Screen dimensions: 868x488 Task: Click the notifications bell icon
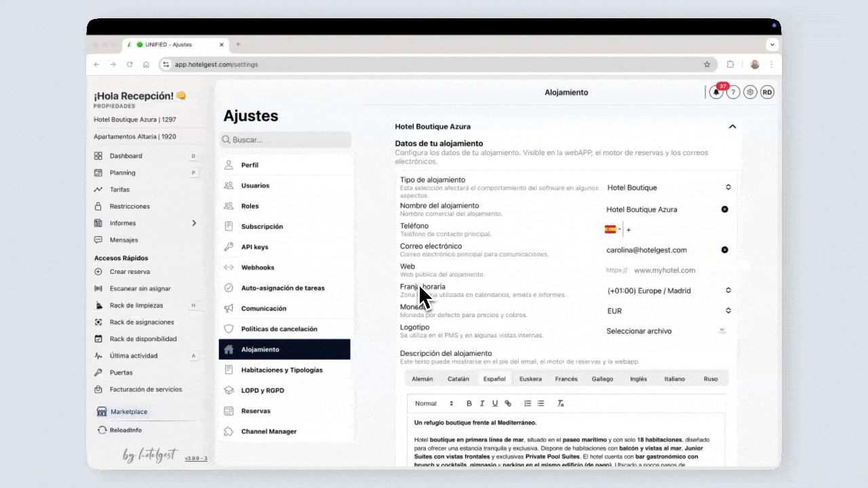[x=716, y=93]
